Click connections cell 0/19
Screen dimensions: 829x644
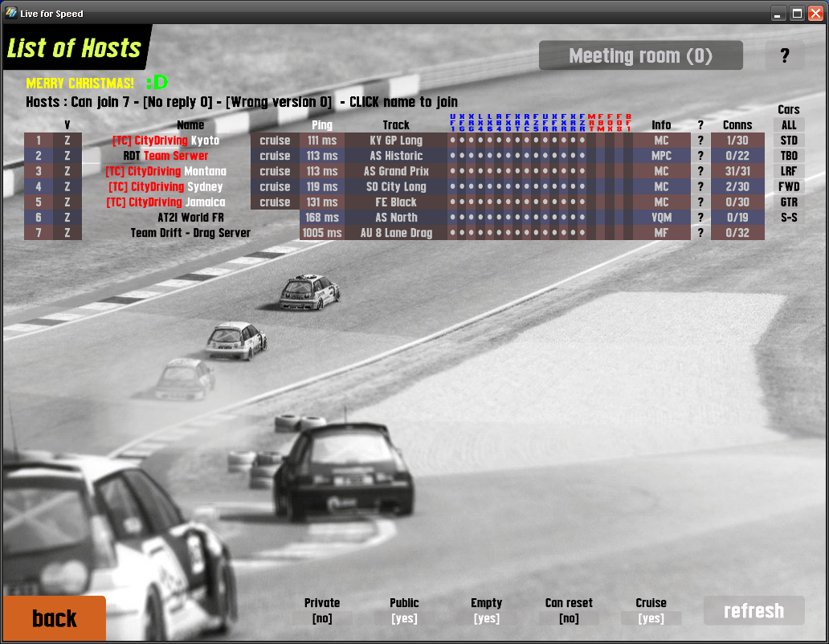click(737, 217)
